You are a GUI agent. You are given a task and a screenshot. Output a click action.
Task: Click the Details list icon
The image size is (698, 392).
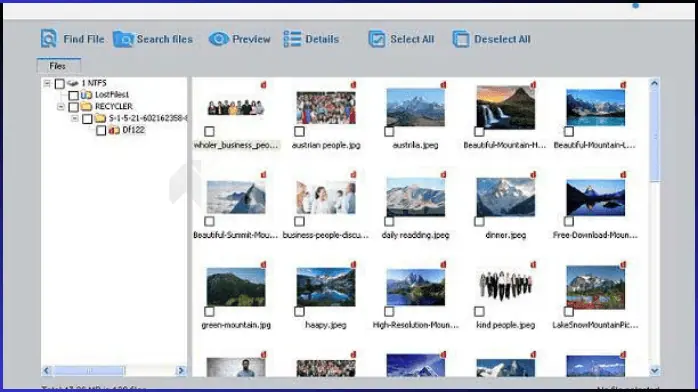click(x=292, y=39)
